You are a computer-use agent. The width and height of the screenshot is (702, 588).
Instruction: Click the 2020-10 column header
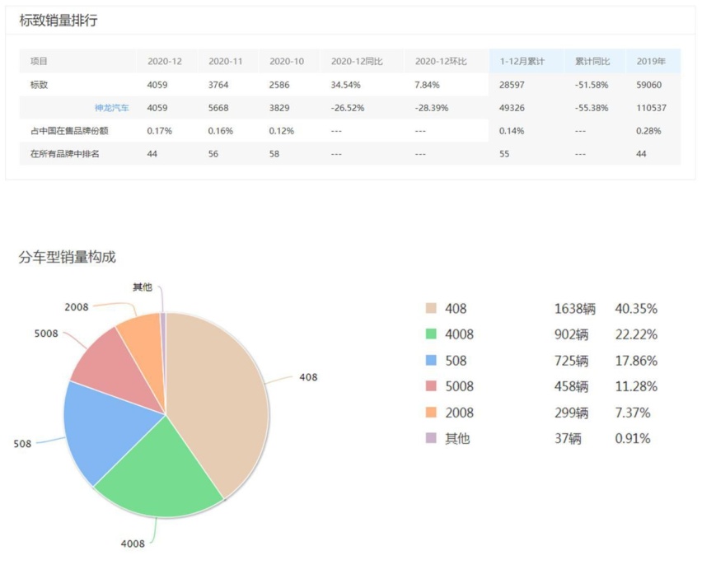coord(287,61)
